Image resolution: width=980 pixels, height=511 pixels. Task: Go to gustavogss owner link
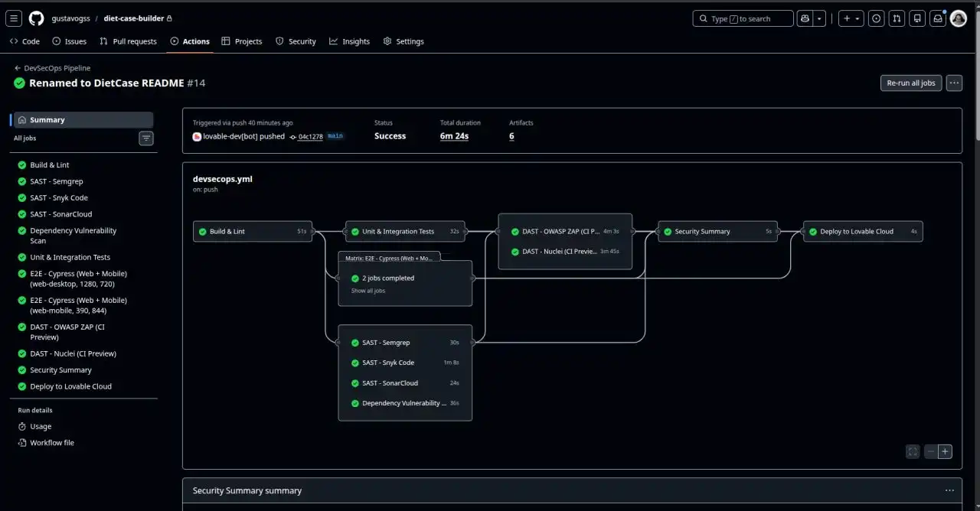point(70,18)
